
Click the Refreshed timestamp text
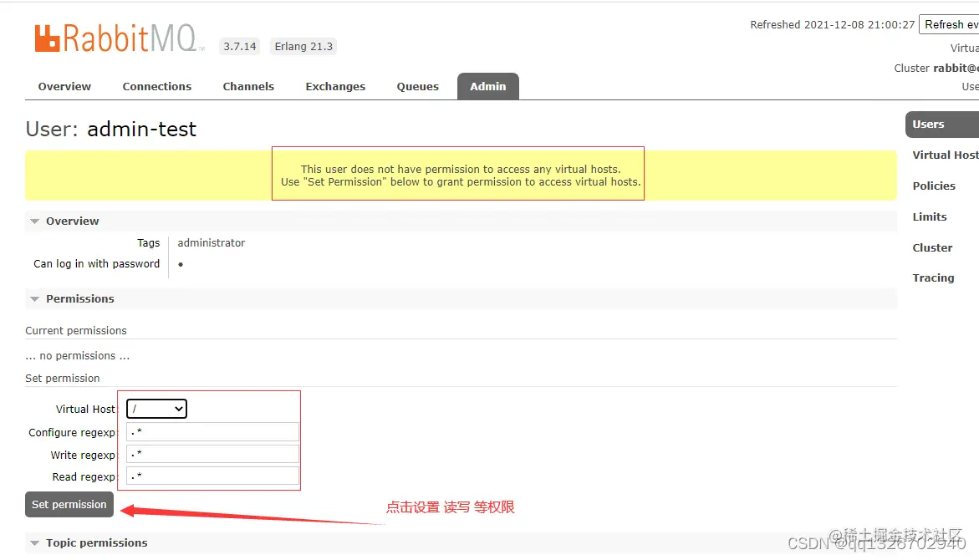pyautogui.click(x=832, y=24)
